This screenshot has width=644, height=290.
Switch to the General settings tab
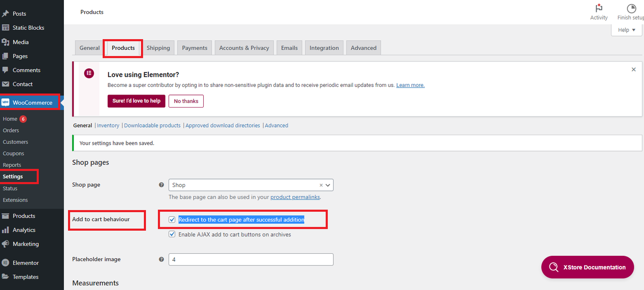(x=90, y=48)
